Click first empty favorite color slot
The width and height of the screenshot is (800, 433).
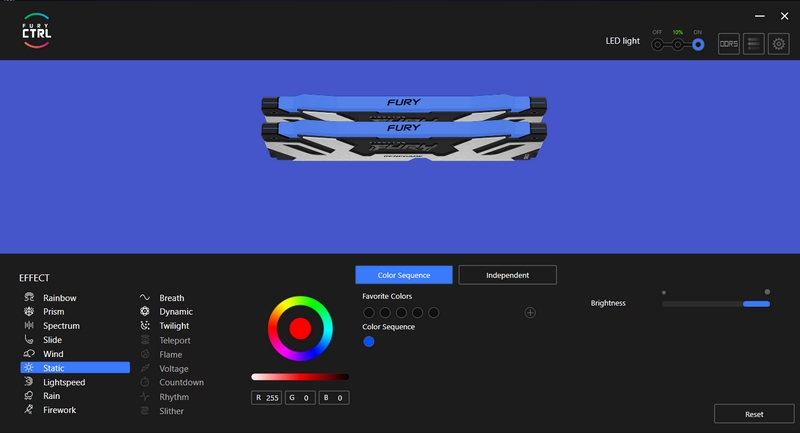[x=368, y=313]
